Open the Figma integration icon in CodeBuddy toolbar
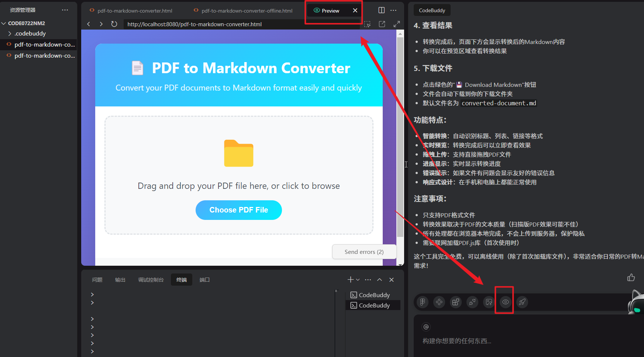Screen dimensions: 644x357 point(423,302)
